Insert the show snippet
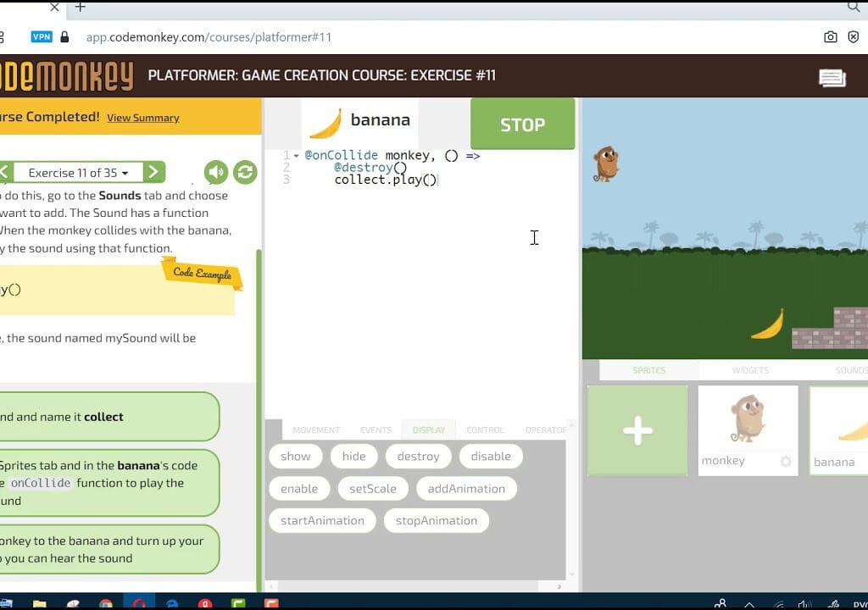This screenshot has height=610, width=868. [296, 456]
